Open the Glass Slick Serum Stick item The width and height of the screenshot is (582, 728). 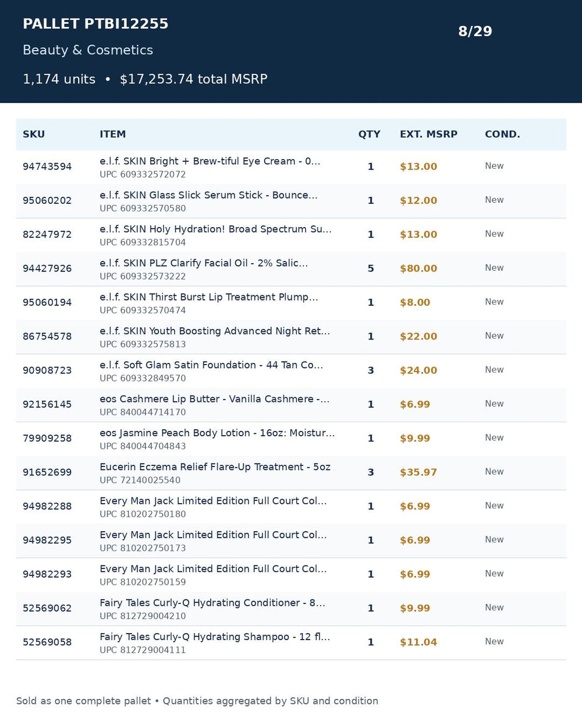tap(208, 195)
